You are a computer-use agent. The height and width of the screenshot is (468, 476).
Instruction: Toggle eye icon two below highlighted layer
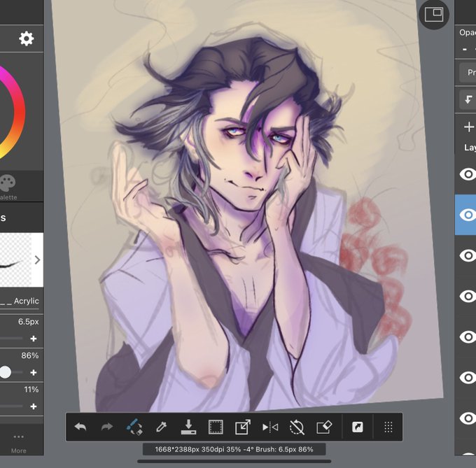tap(468, 296)
